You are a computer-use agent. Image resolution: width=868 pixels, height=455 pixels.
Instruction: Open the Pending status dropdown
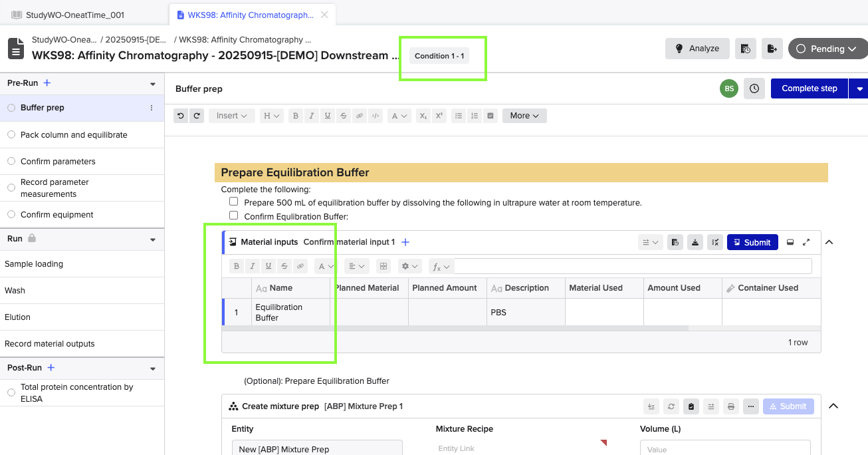click(827, 49)
